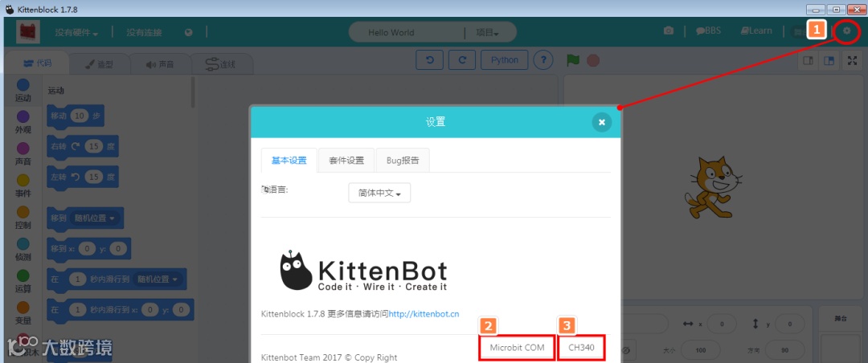
Task: Run the project with the green flag
Action: 573,59
